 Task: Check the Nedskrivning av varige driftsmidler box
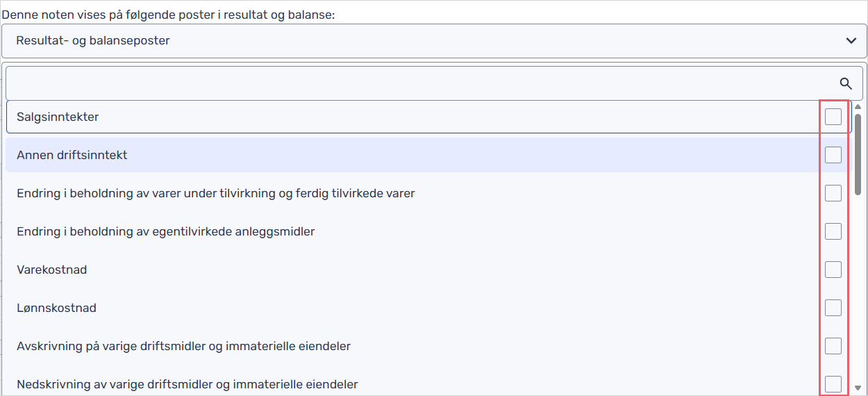833,384
